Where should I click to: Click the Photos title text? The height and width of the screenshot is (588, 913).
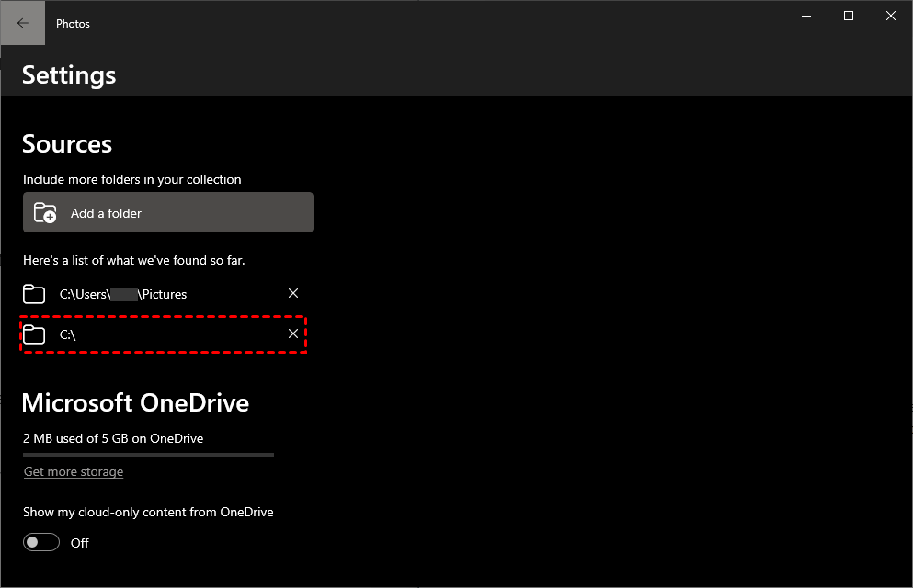(73, 24)
